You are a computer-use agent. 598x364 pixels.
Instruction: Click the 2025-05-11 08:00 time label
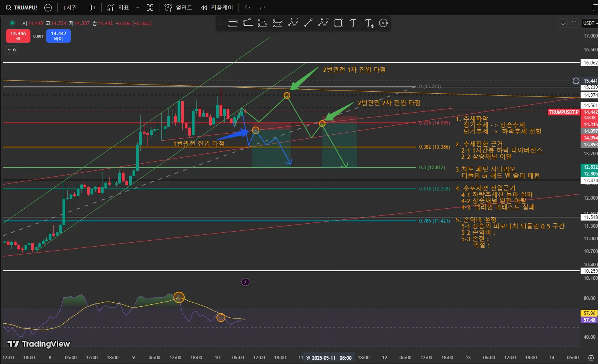[329, 358]
